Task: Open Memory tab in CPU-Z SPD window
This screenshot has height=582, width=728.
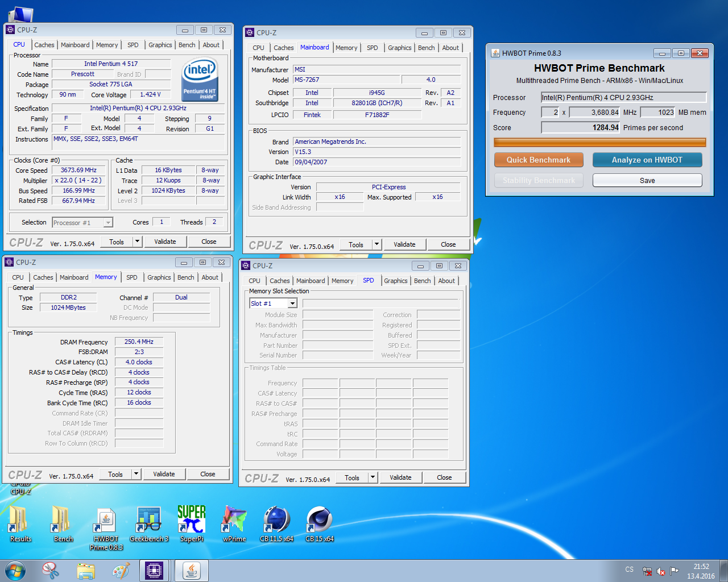Action: pos(342,281)
